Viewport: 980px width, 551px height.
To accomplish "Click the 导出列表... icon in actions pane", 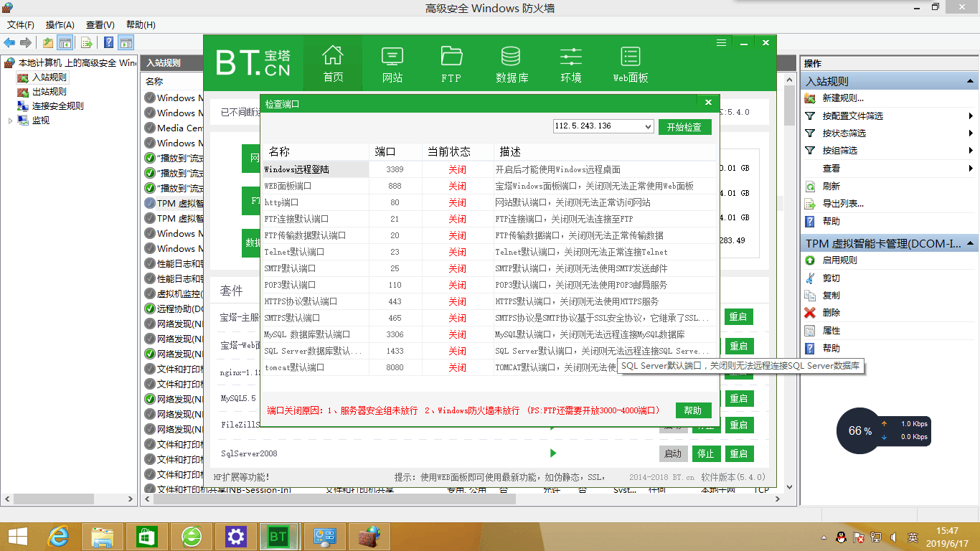I will pyautogui.click(x=810, y=204).
